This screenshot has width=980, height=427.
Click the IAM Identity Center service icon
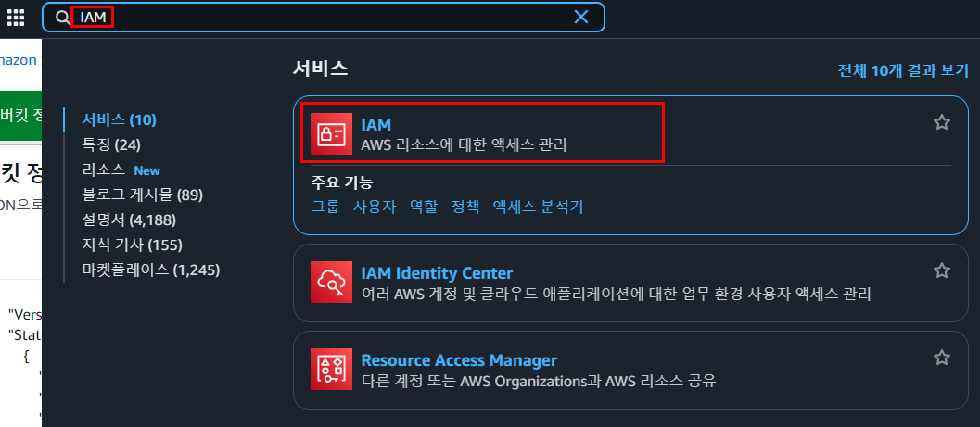[x=331, y=283]
